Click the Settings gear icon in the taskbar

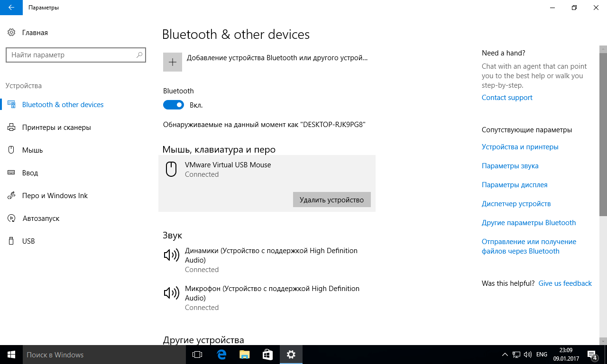point(291,354)
